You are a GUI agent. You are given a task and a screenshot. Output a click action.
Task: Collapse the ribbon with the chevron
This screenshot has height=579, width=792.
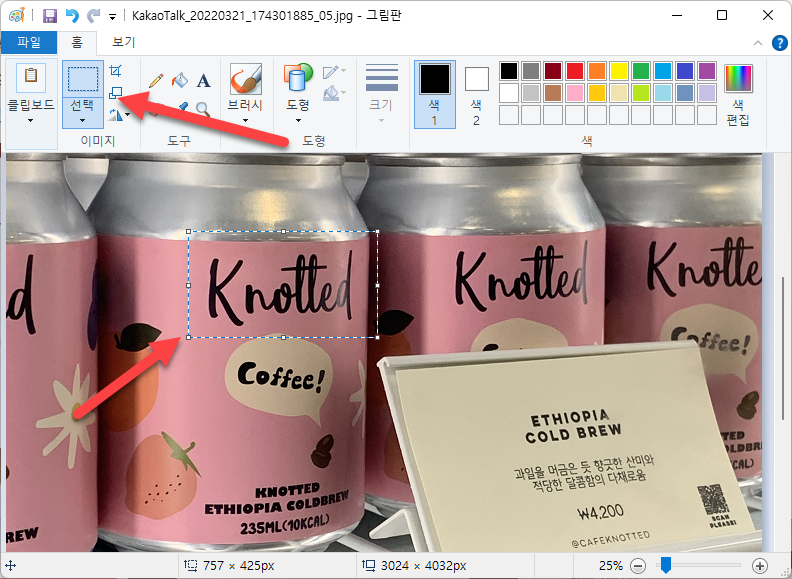[x=758, y=43]
